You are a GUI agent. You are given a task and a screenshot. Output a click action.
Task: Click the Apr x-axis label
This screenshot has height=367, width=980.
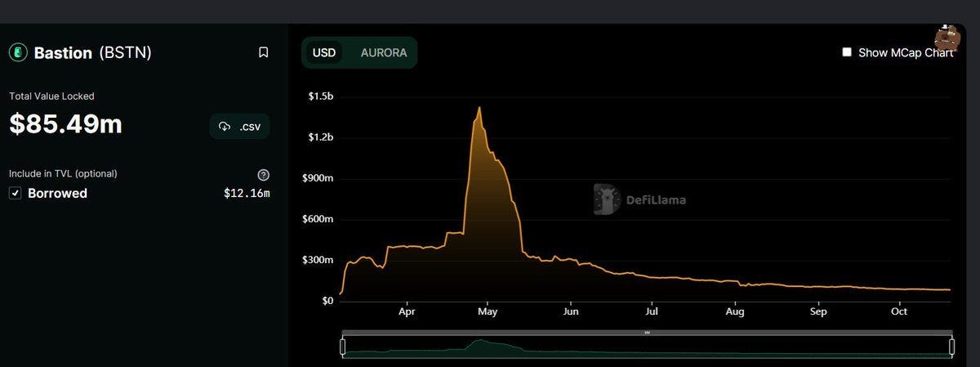[407, 312]
